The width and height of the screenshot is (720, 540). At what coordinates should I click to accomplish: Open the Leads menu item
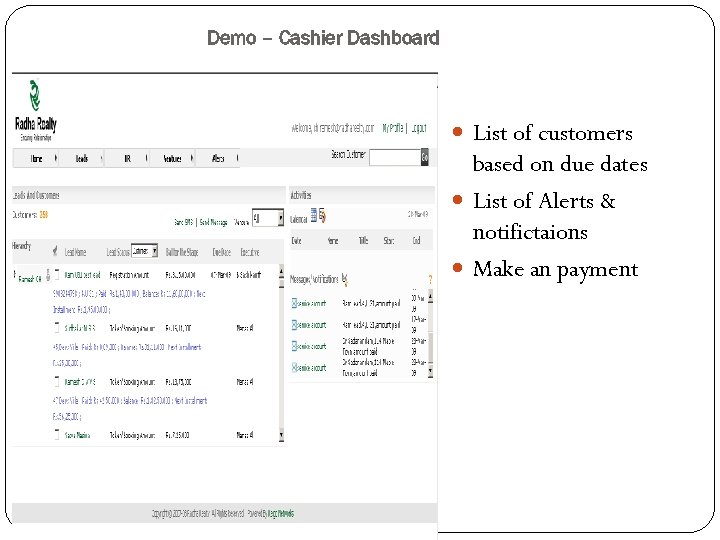(82, 158)
